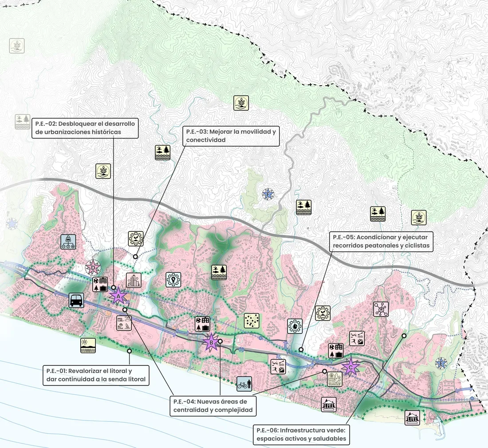The height and width of the screenshot is (448, 488).
Task: Select the faded fish and tree icon beside P.E.-02
Action: [23, 122]
